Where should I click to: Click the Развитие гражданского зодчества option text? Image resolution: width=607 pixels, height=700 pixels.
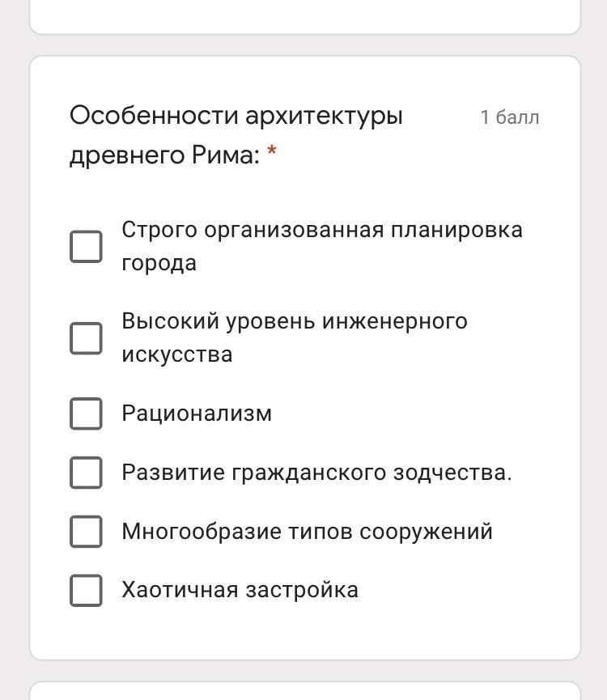tap(316, 473)
